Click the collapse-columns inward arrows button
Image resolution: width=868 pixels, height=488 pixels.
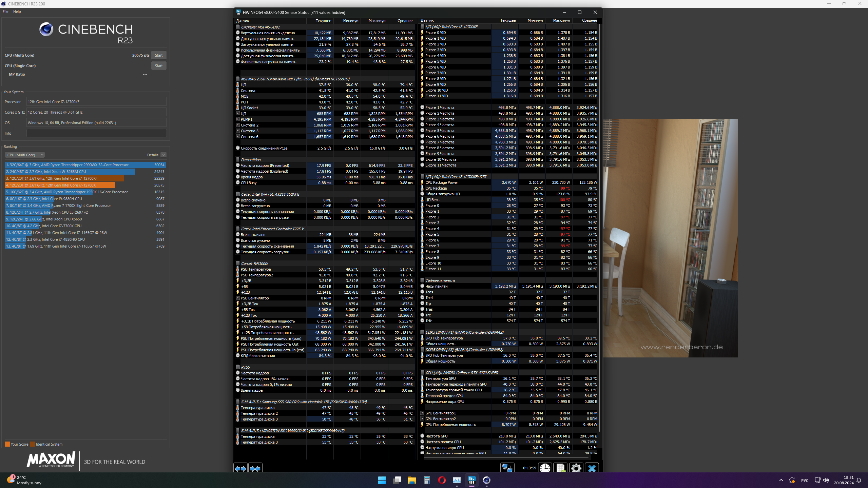coord(255,468)
